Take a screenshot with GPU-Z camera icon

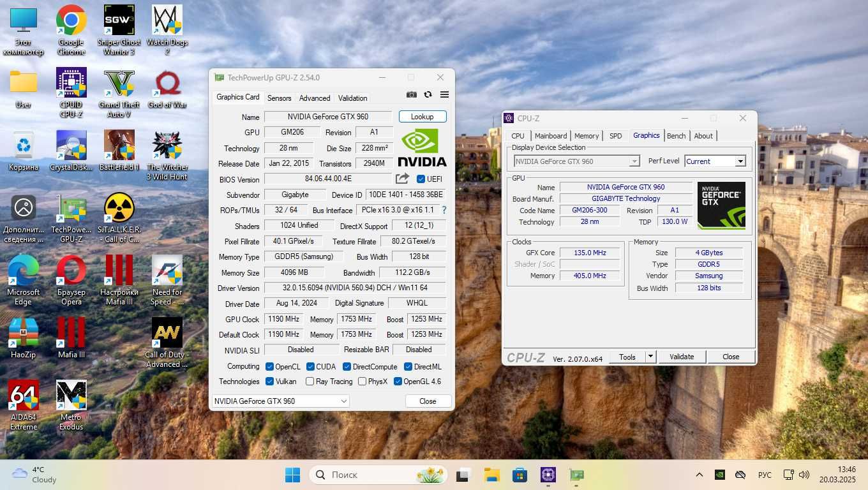412,94
